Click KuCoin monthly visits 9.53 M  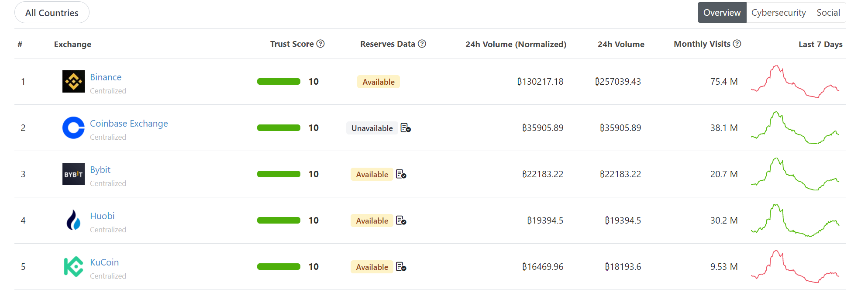tap(724, 267)
